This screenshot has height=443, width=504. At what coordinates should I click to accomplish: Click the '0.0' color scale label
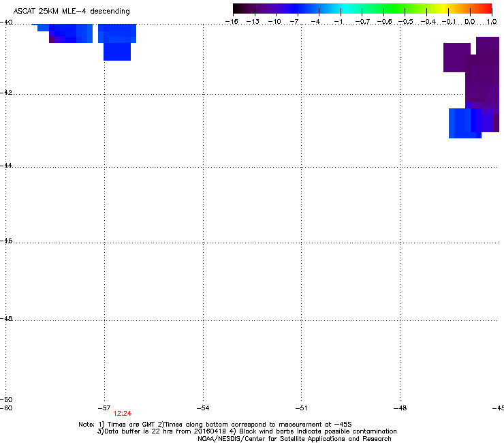pyautogui.click(x=470, y=22)
